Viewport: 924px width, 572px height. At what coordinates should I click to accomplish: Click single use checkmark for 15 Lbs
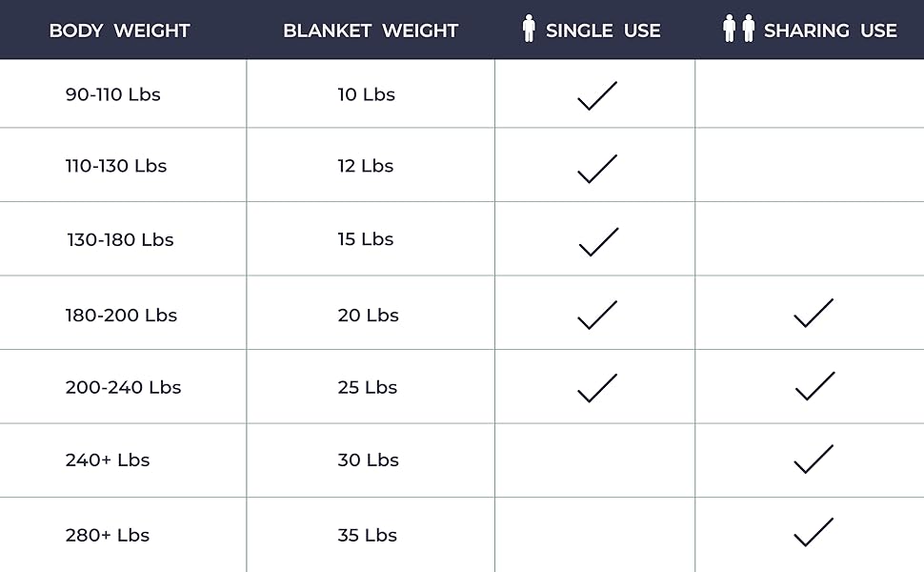pyautogui.click(x=598, y=241)
